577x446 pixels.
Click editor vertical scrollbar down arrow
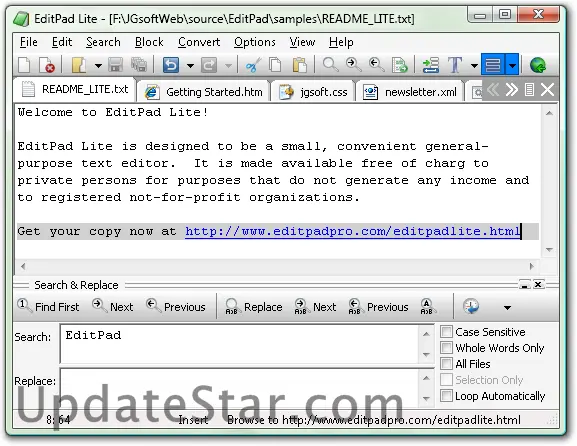pos(549,250)
